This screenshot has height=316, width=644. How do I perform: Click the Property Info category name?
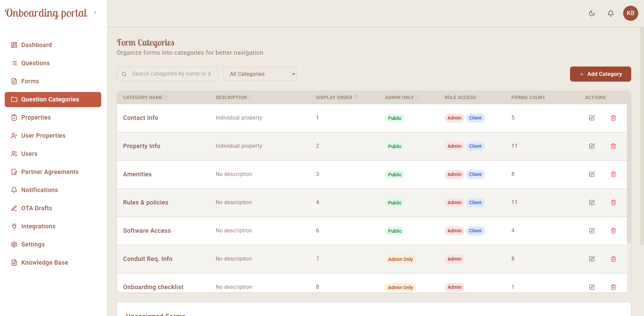tap(142, 146)
